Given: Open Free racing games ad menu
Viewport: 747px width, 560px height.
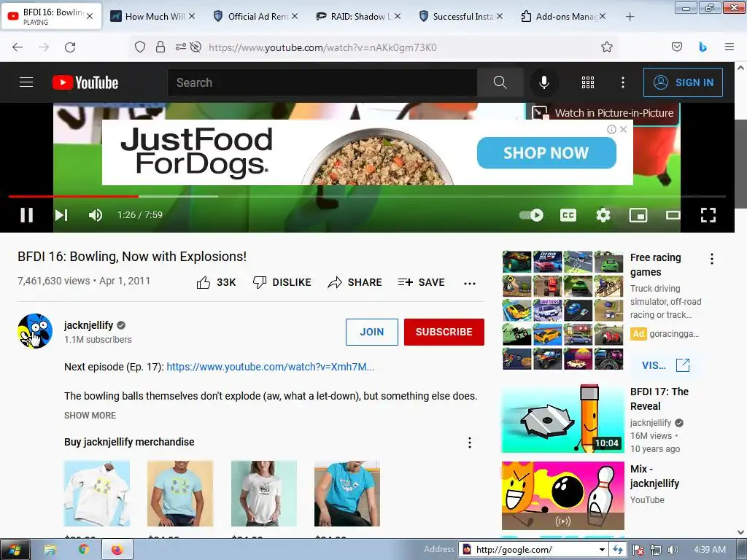Looking at the screenshot, I should (712, 259).
